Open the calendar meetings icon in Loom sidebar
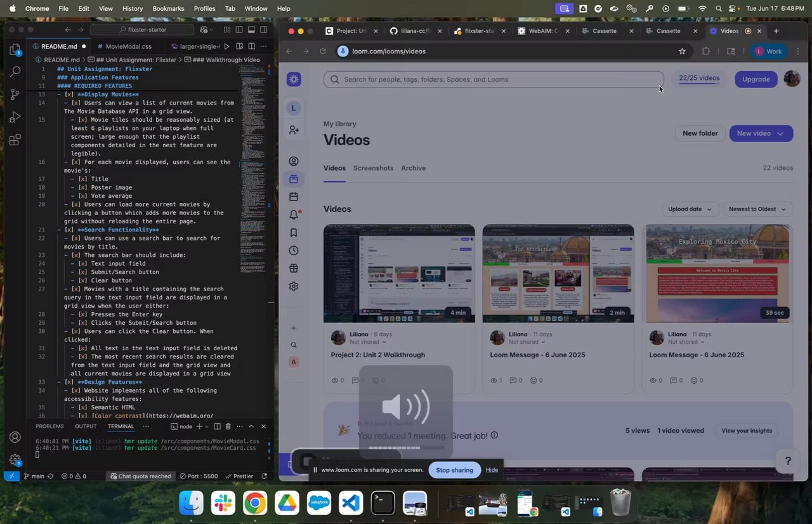This screenshot has width=812, height=524. tap(294, 197)
